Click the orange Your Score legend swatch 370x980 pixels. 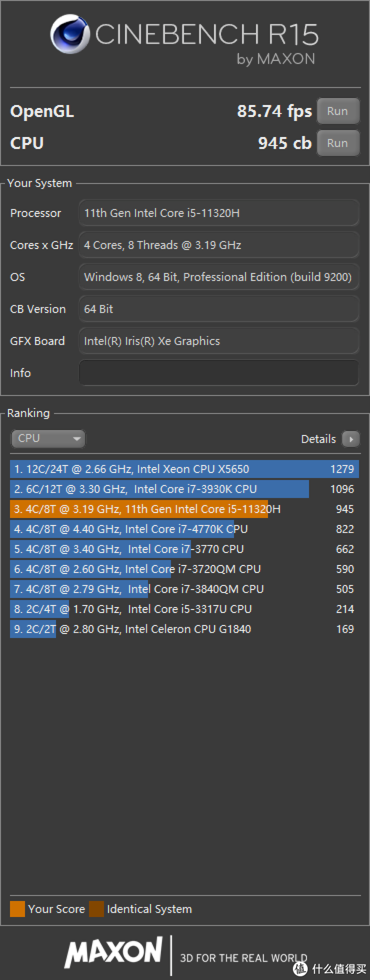(17, 909)
